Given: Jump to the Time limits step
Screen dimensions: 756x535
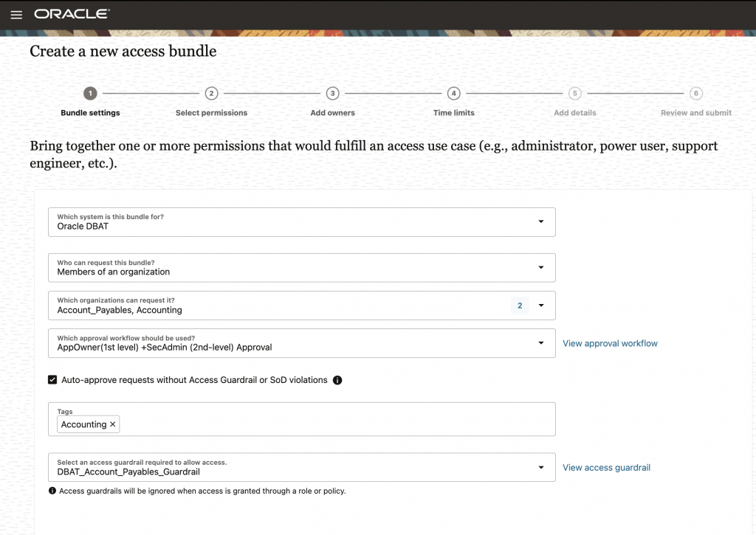Looking at the screenshot, I should click(x=454, y=113).
